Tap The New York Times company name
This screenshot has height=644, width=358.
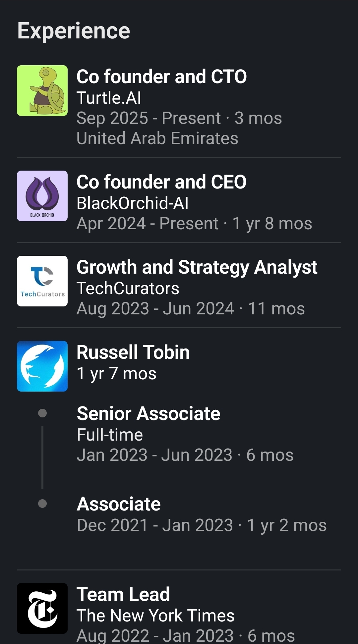pyautogui.click(x=155, y=616)
